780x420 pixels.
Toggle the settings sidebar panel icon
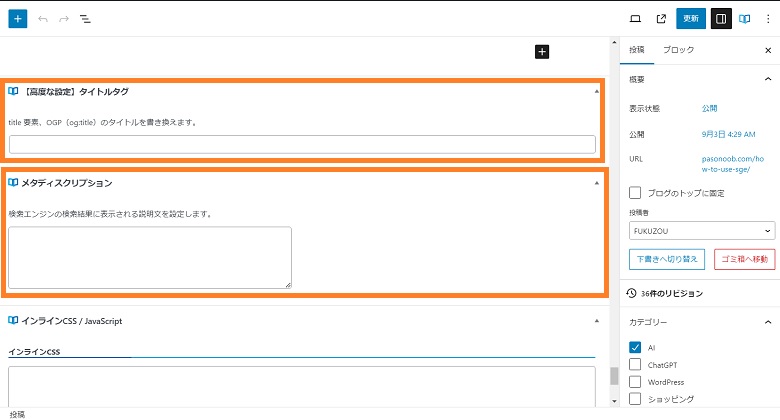point(720,18)
